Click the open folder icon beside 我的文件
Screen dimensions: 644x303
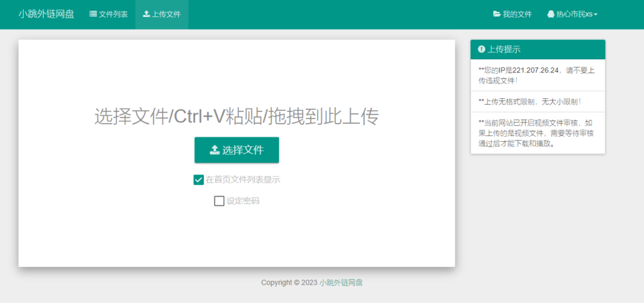point(497,14)
